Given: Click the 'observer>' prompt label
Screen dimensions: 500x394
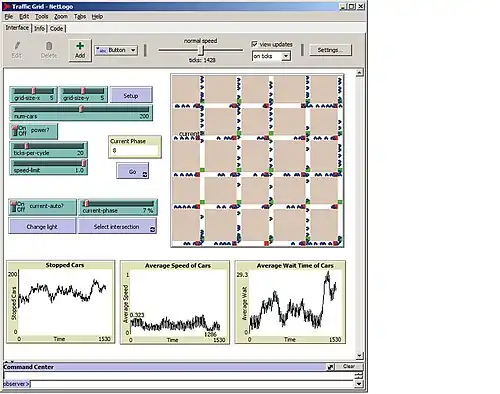Looking at the screenshot, I should (x=17, y=384).
